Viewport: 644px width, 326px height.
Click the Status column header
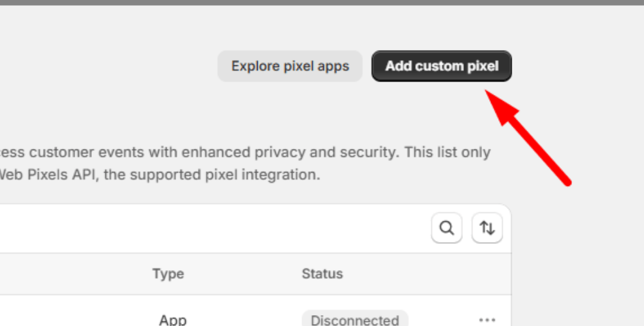[x=322, y=274]
